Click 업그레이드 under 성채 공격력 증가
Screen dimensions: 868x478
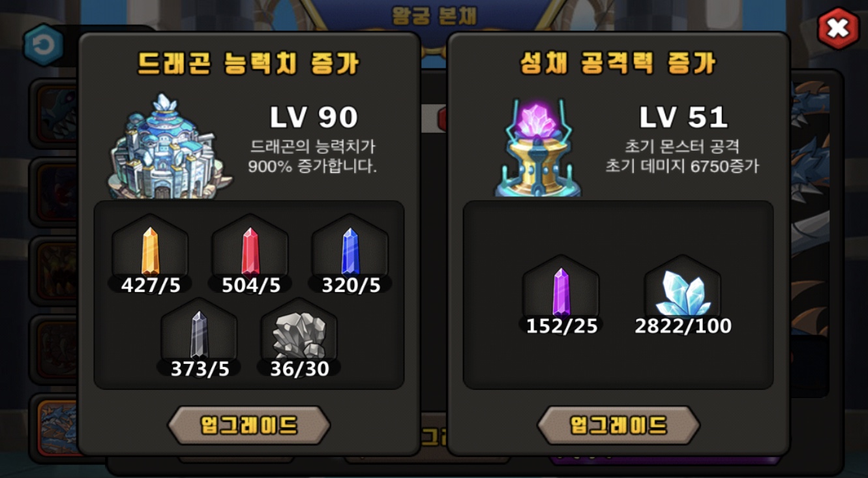pos(618,425)
